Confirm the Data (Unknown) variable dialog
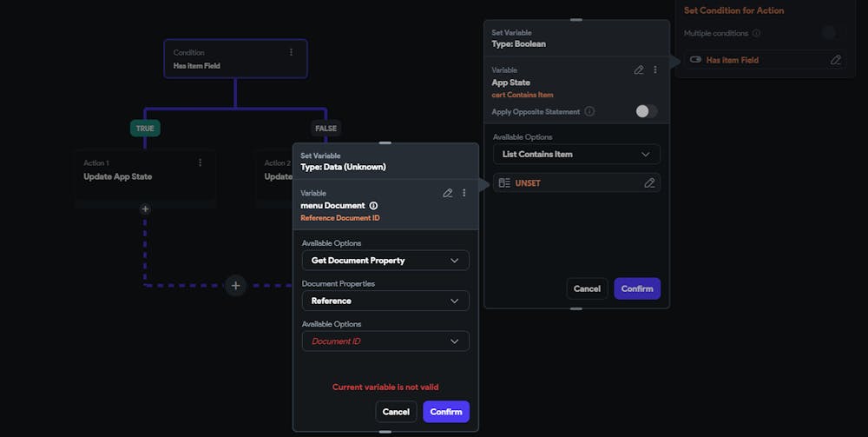Screen dimensions: 868x437 click(x=446, y=412)
